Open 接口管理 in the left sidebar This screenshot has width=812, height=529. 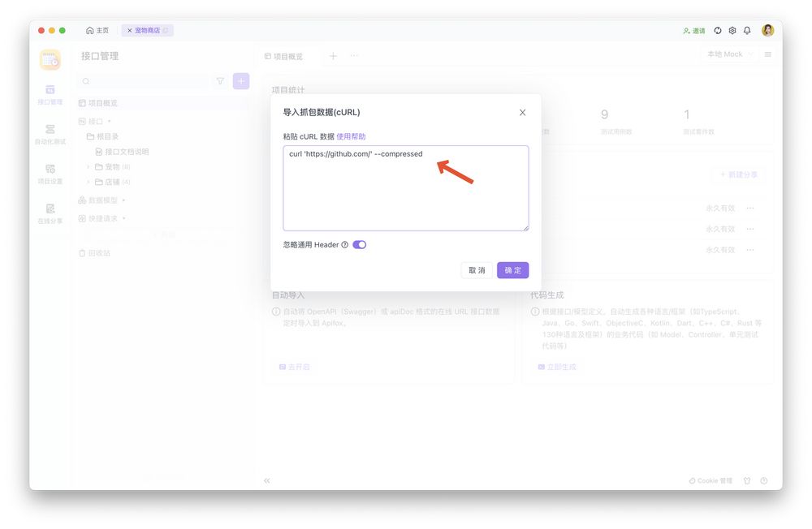click(x=50, y=94)
